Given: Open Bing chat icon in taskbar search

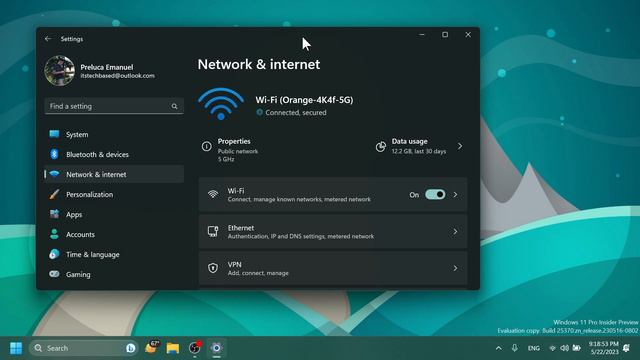Looking at the screenshot, I should point(131,348).
